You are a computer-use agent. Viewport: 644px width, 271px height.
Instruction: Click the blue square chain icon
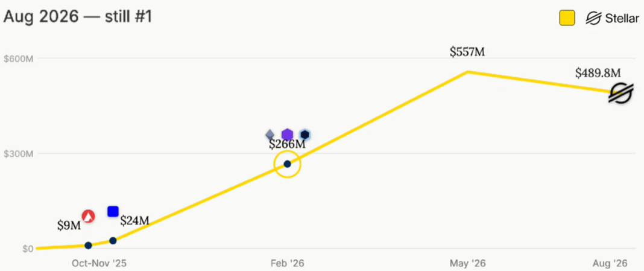[113, 211]
